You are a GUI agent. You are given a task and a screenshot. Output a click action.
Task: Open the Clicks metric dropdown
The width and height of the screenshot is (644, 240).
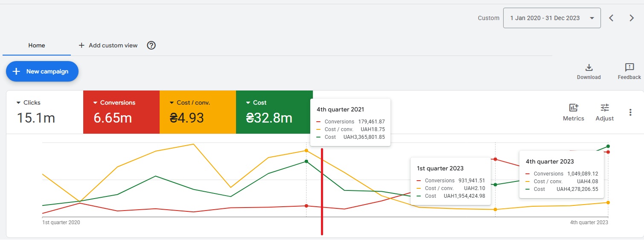click(29, 102)
